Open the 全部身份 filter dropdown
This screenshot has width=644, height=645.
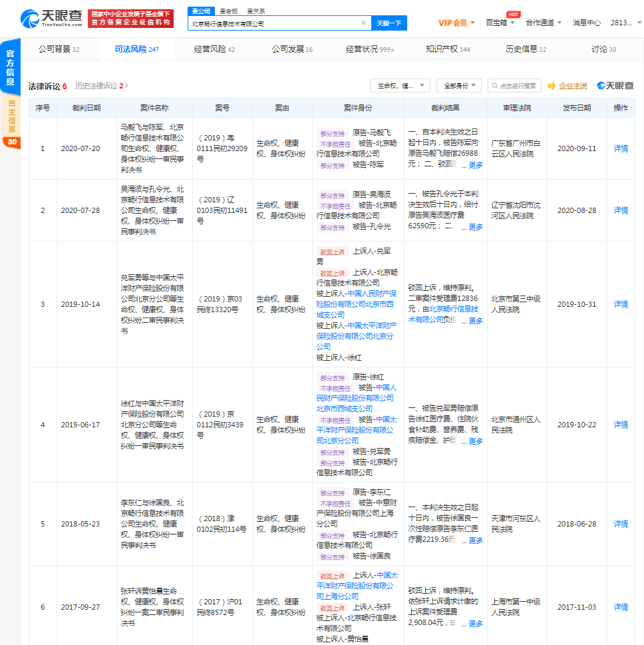point(458,86)
